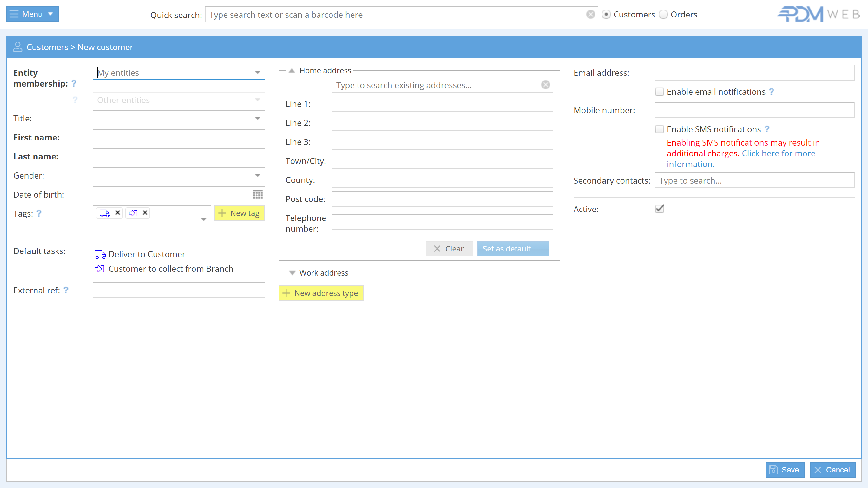Go to Customers breadcrumb link

pos(47,47)
